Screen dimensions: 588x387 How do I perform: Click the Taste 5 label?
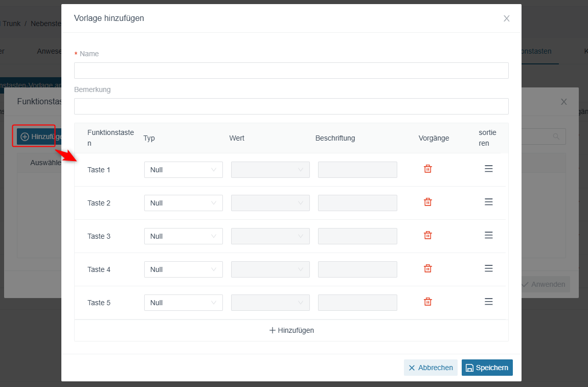99,303
